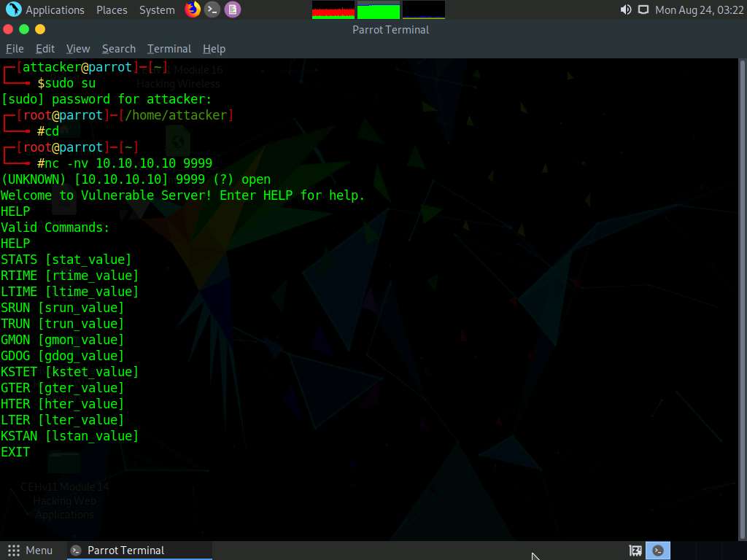Open the terminal launcher in top panel
The height and width of the screenshot is (560, 747).
(x=212, y=9)
